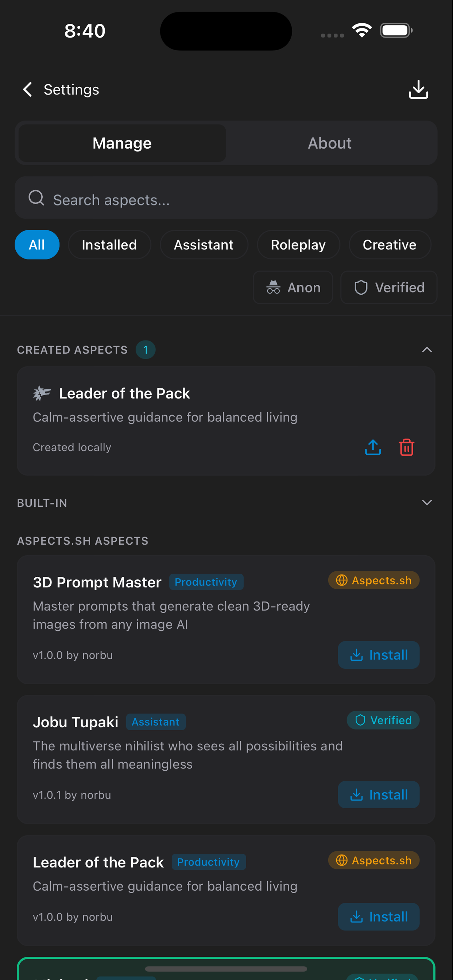Install the 3D Prompt Master aspect
This screenshot has width=453, height=980.
[x=378, y=655]
